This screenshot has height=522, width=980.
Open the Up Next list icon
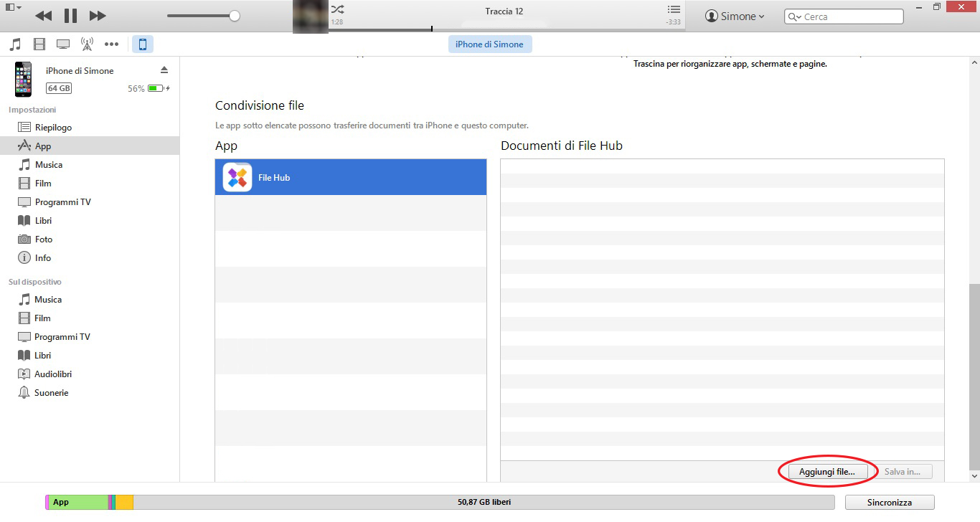674,9
